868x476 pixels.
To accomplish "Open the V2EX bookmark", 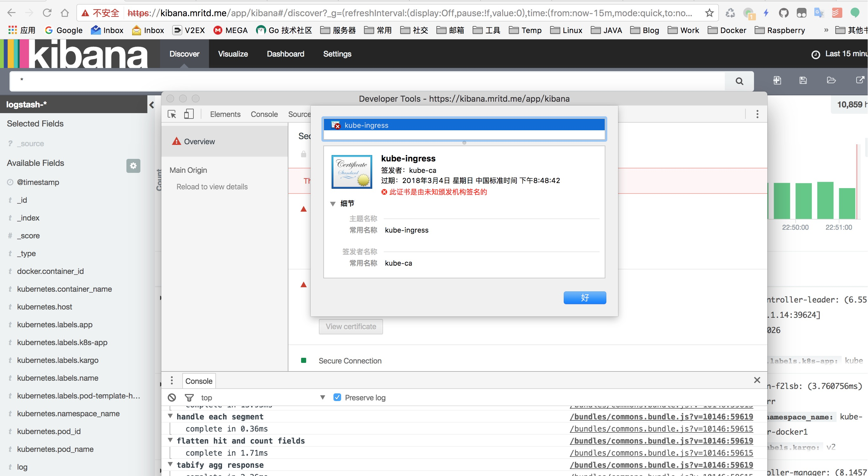I will [x=188, y=30].
